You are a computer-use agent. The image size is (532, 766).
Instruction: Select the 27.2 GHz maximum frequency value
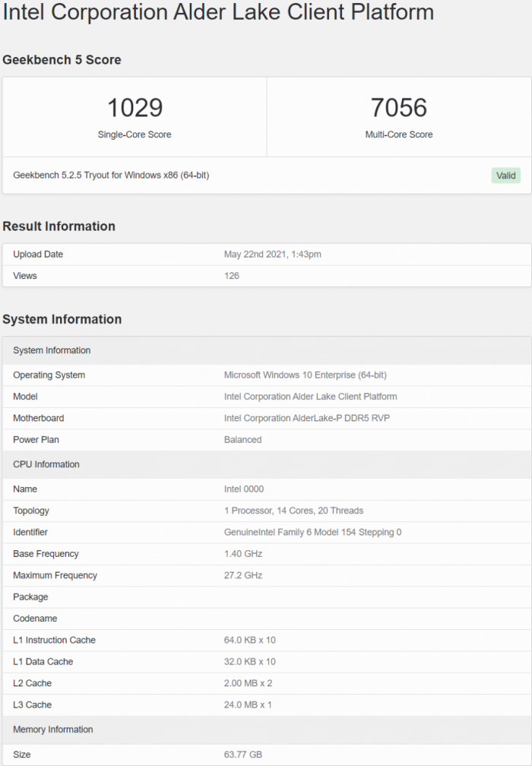coord(243,575)
